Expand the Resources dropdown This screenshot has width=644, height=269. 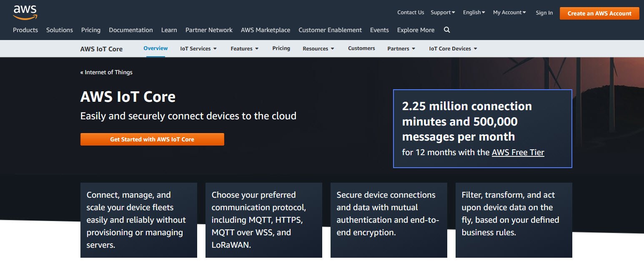[x=318, y=49]
